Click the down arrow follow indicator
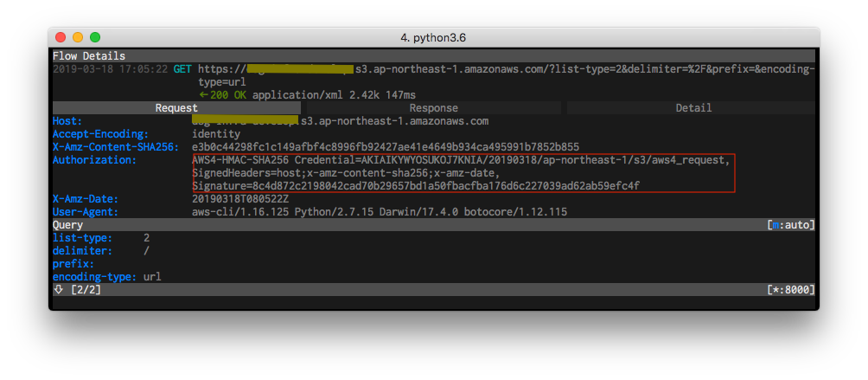 (59, 290)
